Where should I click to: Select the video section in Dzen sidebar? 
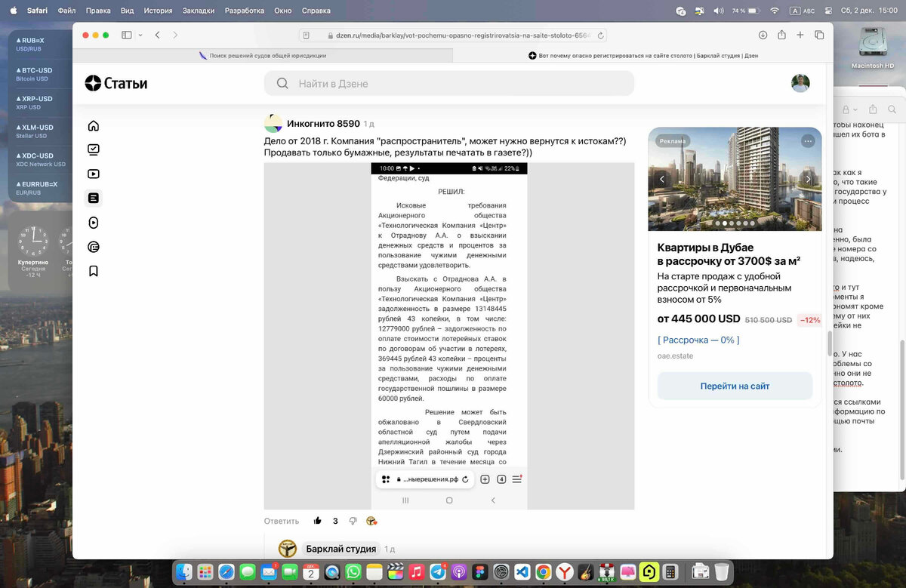pos(93,173)
